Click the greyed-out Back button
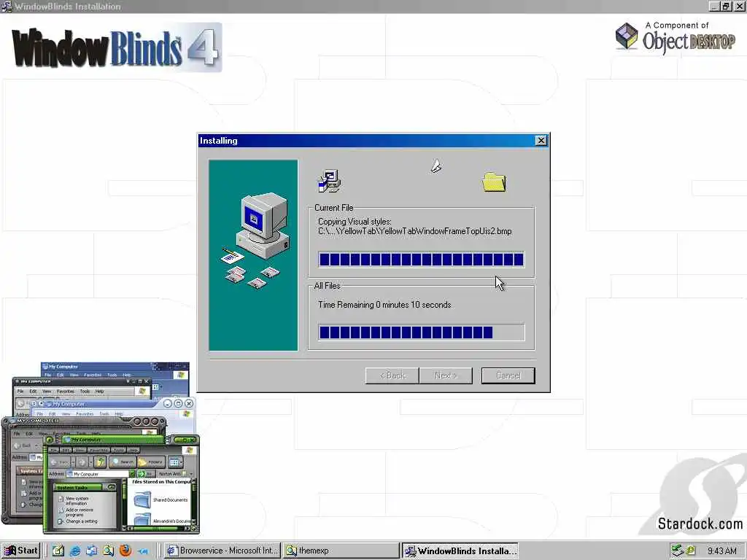Image resolution: width=747 pixels, height=560 pixels. point(392,376)
